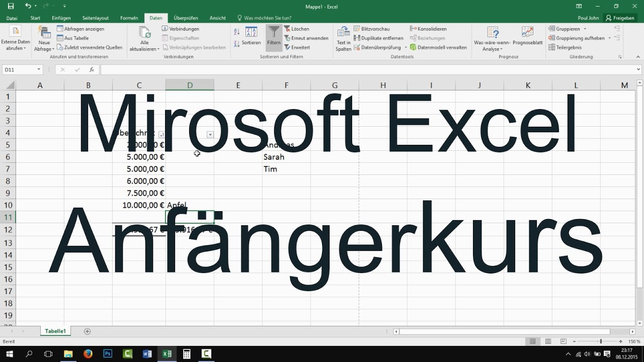
Task: Click Blitzvorschau
Action: pyautogui.click(x=372, y=29)
